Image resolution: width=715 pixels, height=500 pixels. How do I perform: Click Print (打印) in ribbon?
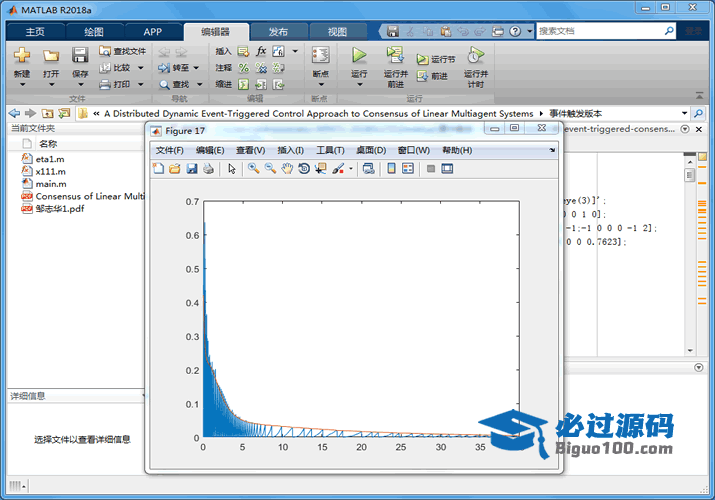click(x=116, y=84)
